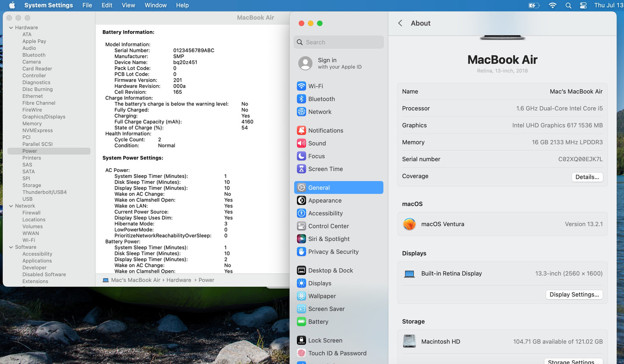The image size is (624, 364).
Task: Open Wi-Fi settings in sidebar
Action: point(315,86)
